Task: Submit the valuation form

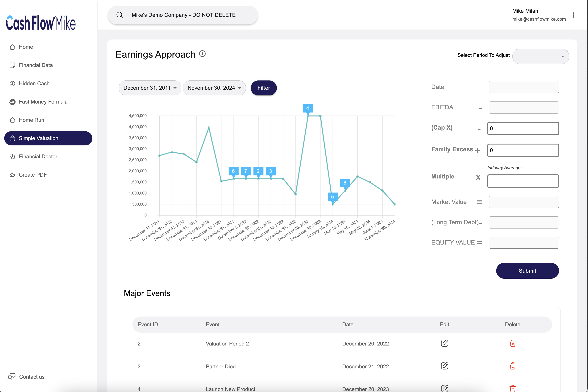Action: point(527,271)
